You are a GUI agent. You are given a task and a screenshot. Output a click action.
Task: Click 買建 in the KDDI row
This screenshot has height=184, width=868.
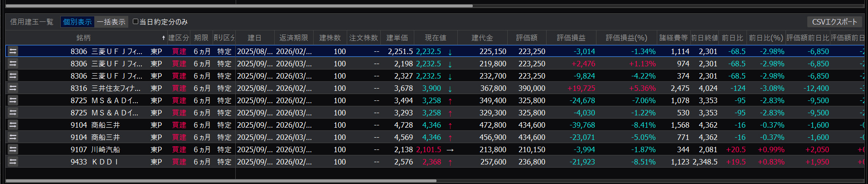point(179,162)
